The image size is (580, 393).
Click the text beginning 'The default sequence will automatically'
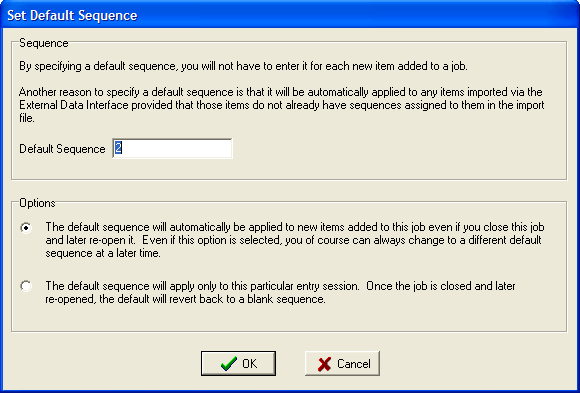click(295, 240)
